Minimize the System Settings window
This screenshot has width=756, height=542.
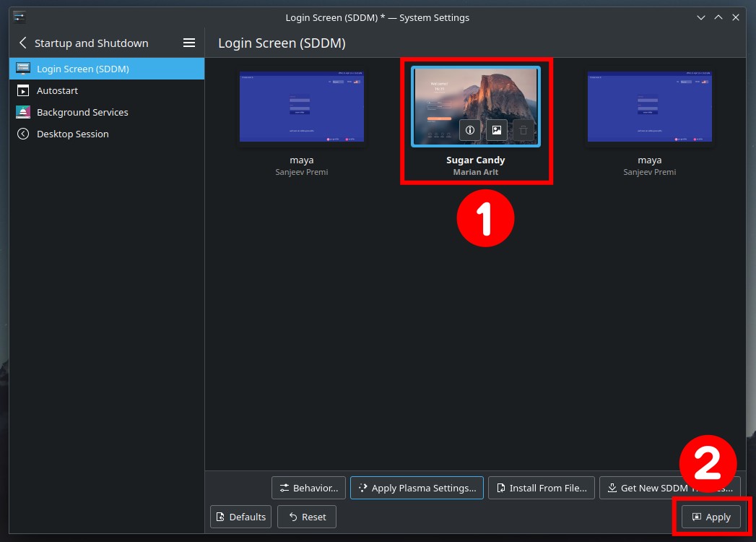click(x=701, y=17)
